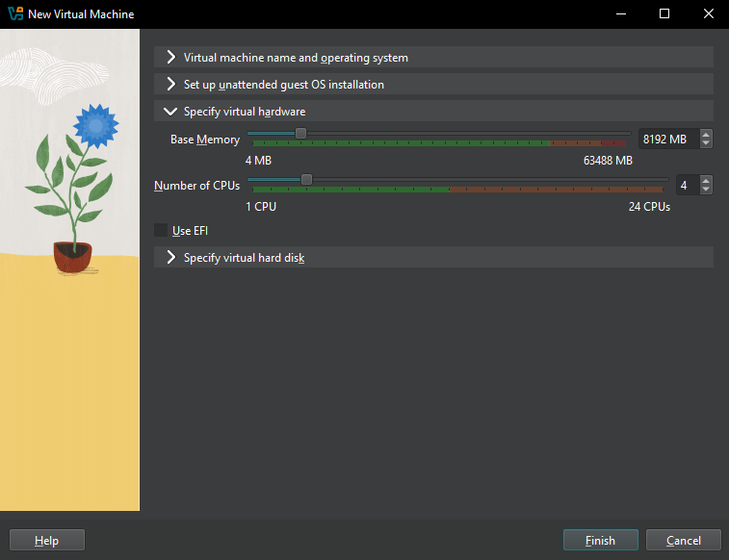
Task: Click the Base Memory slider handle
Action: point(300,134)
